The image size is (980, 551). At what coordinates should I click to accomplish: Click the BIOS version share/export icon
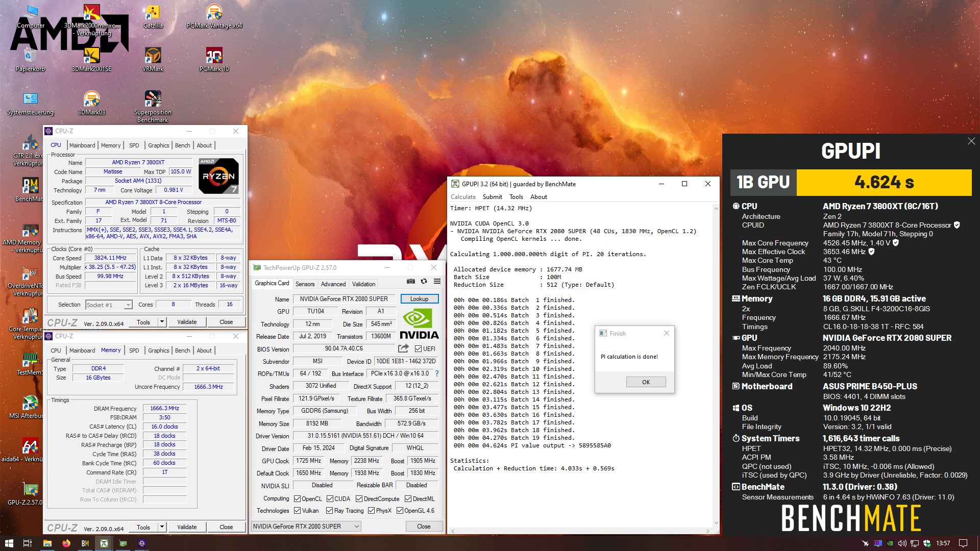(403, 348)
